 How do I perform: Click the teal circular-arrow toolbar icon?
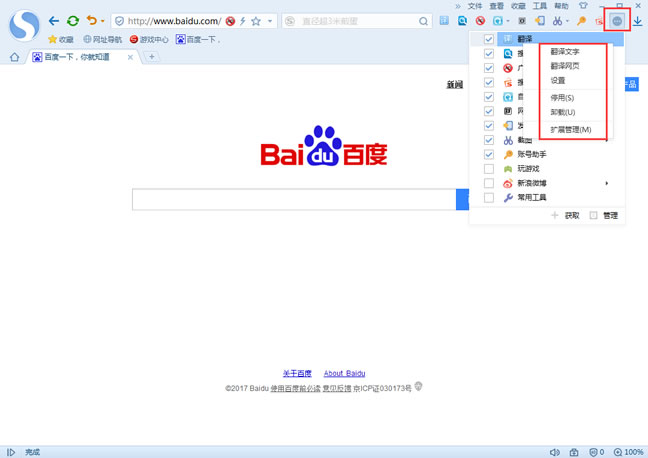click(498, 21)
